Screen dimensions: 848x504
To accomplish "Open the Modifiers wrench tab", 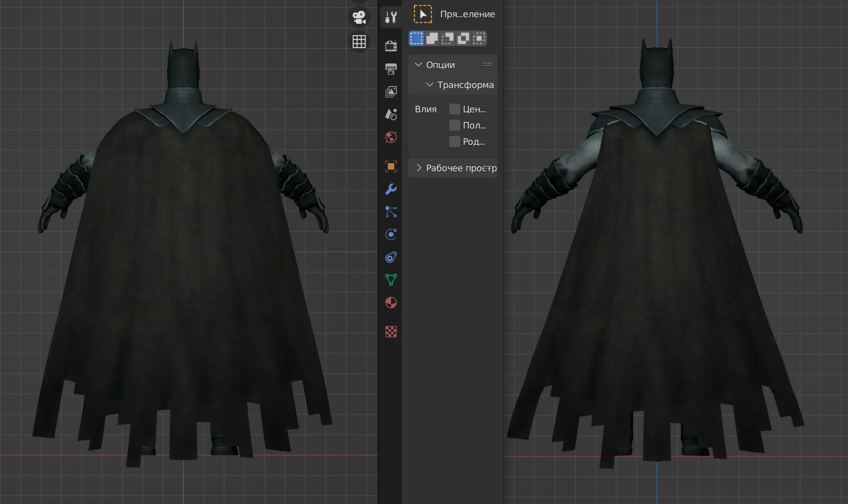I will point(391,189).
